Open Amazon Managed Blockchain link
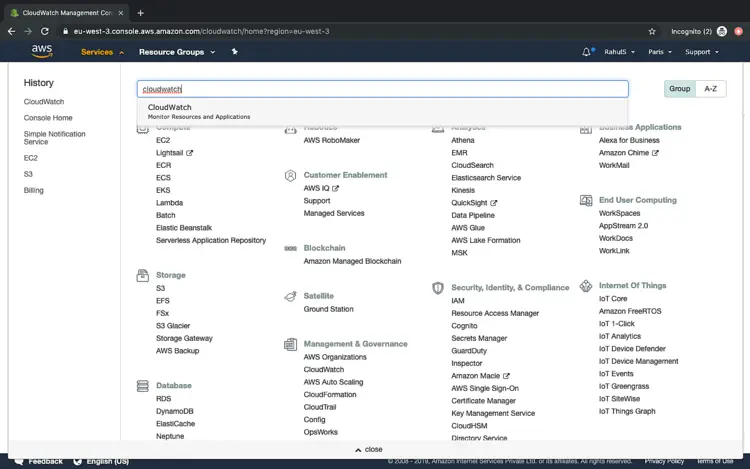The width and height of the screenshot is (750, 469). click(x=353, y=262)
